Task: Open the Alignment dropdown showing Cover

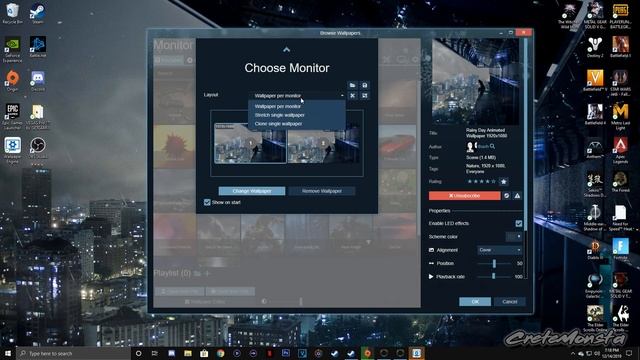Action: pyautogui.click(x=500, y=250)
